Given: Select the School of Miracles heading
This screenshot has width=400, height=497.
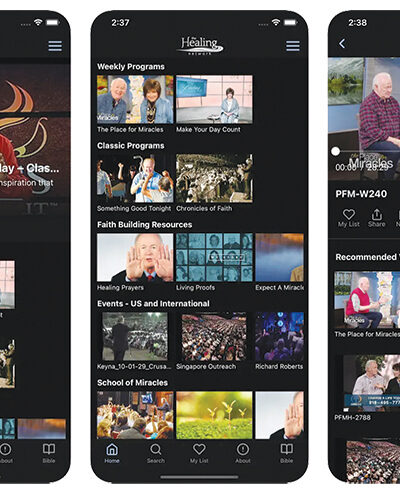Looking at the screenshot, I should pyautogui.click(x=132, y=383).
